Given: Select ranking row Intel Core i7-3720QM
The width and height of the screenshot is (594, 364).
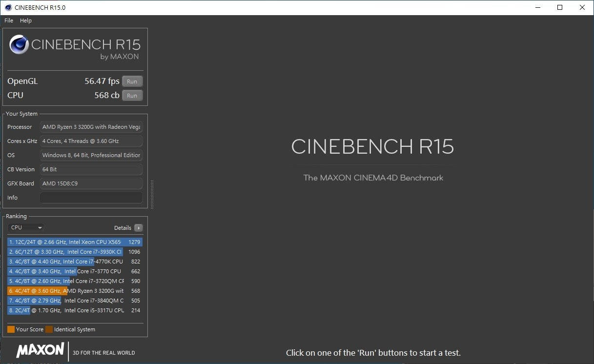Looking at the screenshot, I should (x=75, y=281).
